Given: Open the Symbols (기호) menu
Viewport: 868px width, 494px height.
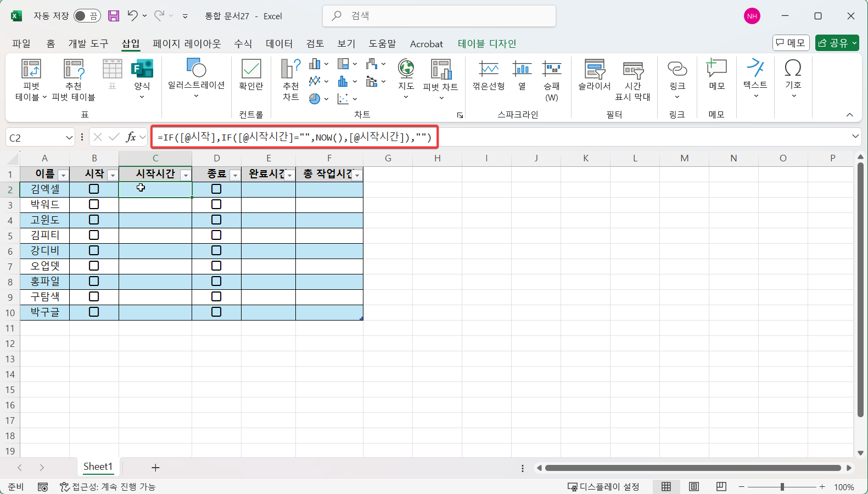Looking at the screenshot, I should point(793,78).
